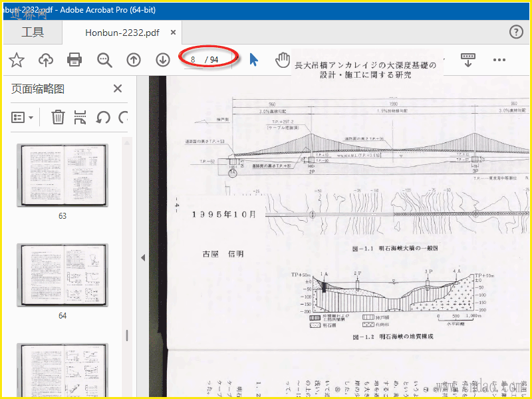Go to the previous page
The width and height of the screenshot is (532, 399).
(x=134, y=60)
